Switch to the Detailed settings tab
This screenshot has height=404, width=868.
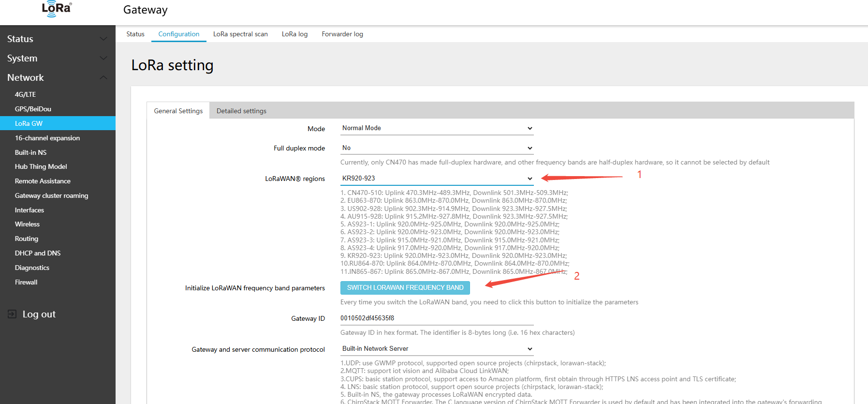click(241, 111)
